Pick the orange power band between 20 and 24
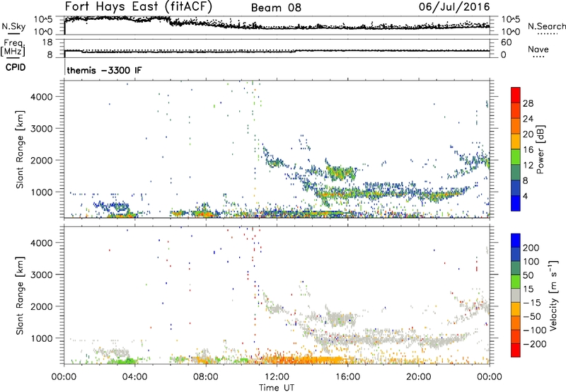 pos(516,126)
